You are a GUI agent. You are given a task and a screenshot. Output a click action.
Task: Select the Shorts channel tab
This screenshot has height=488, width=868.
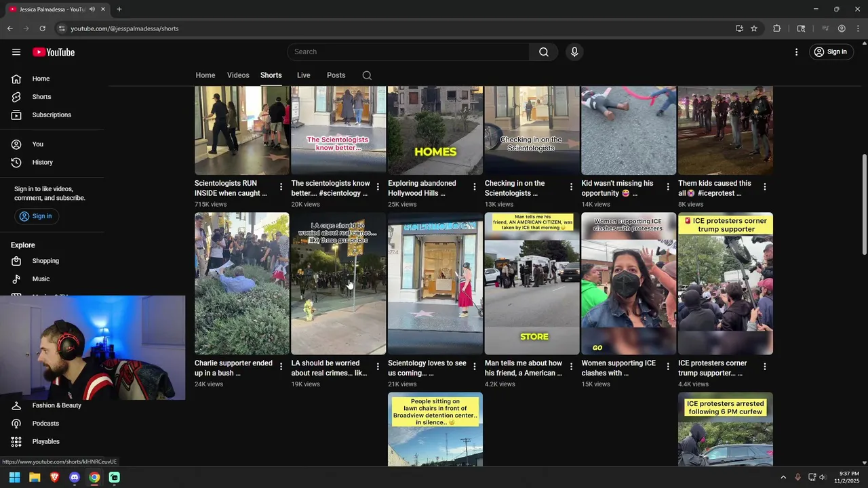271,75
